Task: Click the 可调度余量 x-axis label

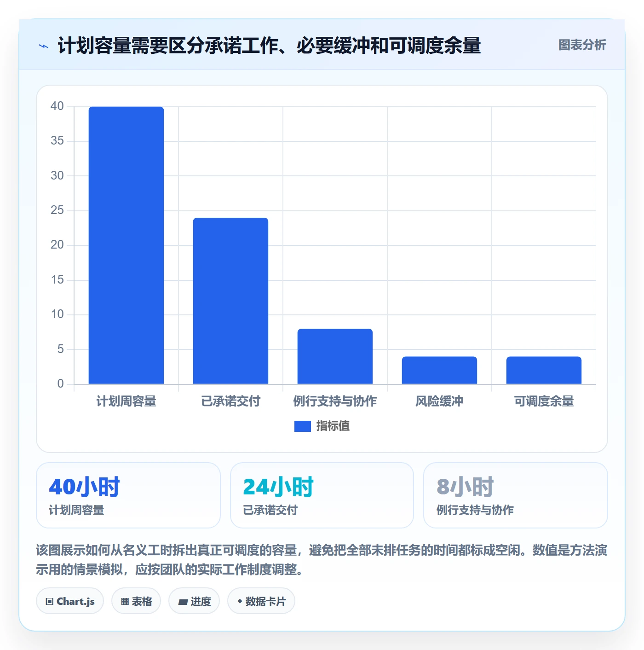Action: click(544, 401)
